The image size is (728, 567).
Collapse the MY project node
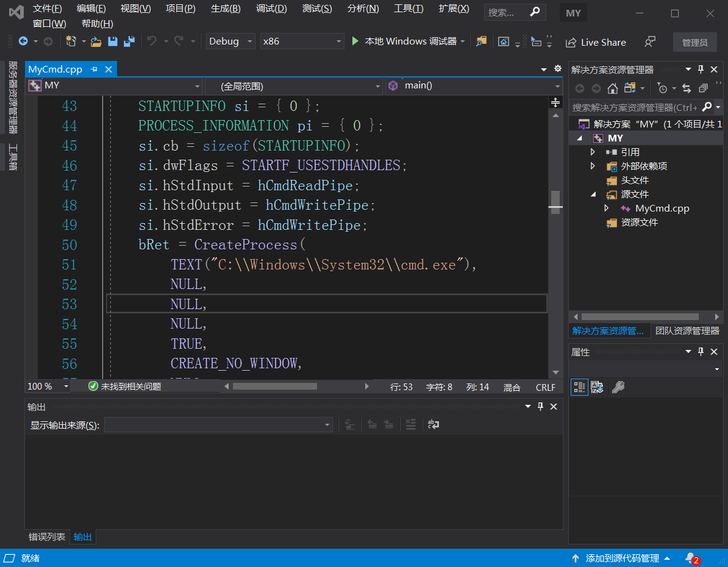coord(579,138)
